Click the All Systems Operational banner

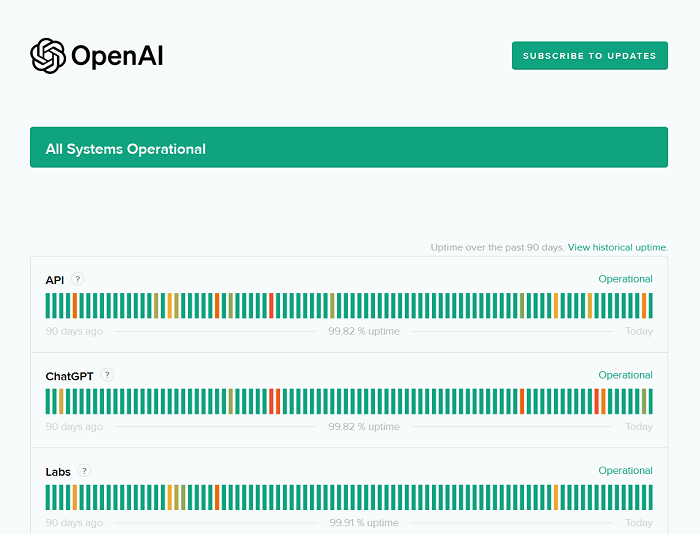pyautogui.click(x=349, y=147)
